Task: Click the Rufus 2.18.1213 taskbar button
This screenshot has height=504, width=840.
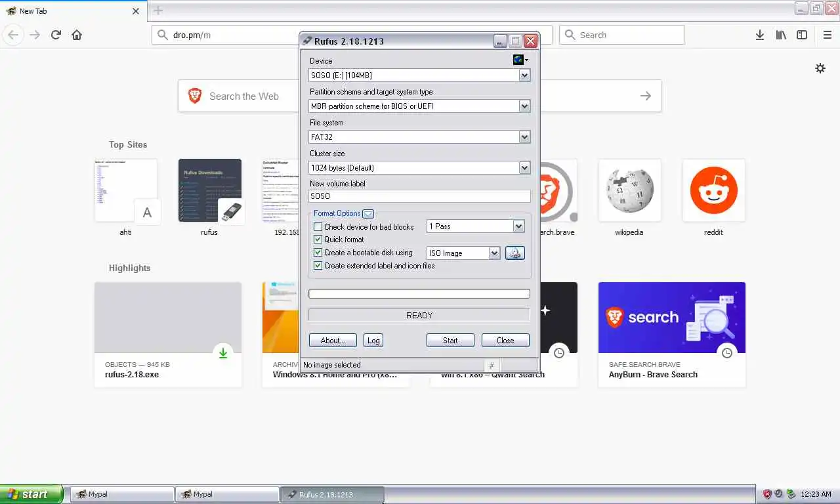Action: tap(332, 494)
